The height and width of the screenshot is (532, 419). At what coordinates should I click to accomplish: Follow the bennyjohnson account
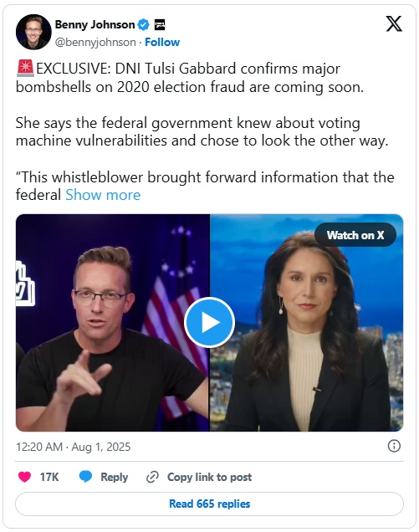click(x=162, y=42)
